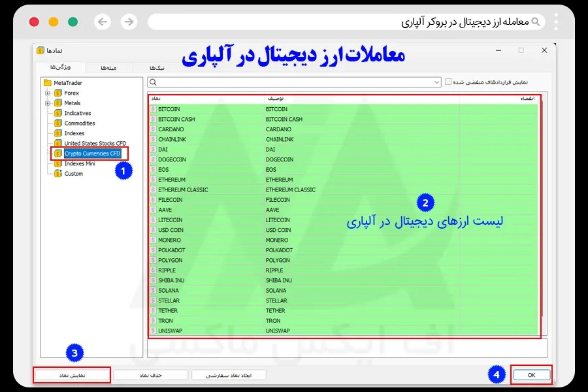This screenshot has height=392, width=588.
Task: Click the حذف نماد button
Action: 151,376
